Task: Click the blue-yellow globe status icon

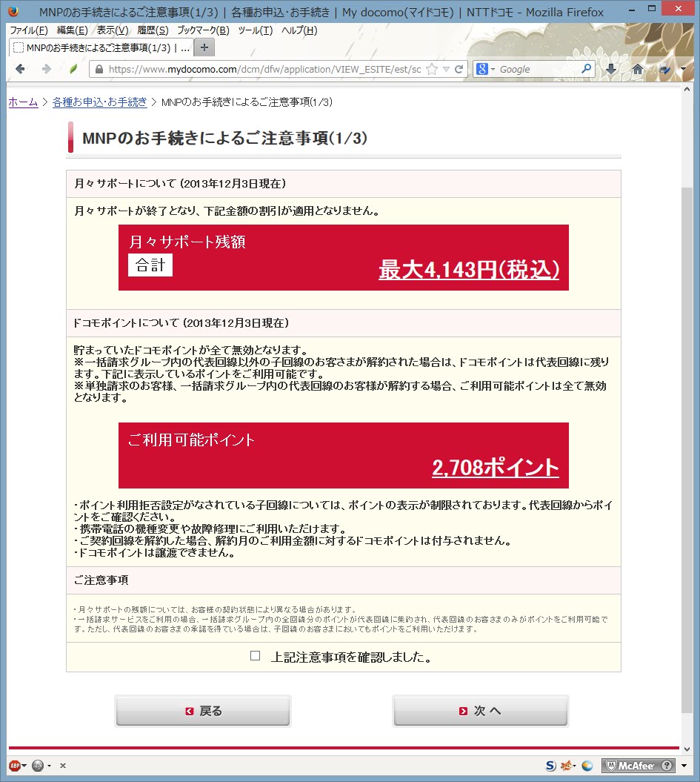Action: [x=587, y=766]
